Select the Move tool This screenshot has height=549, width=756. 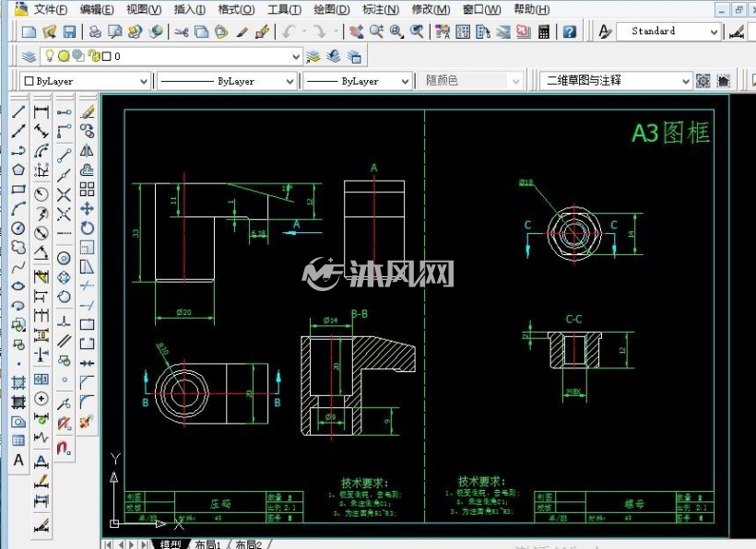pyautogui.click(x=87, y=208)
